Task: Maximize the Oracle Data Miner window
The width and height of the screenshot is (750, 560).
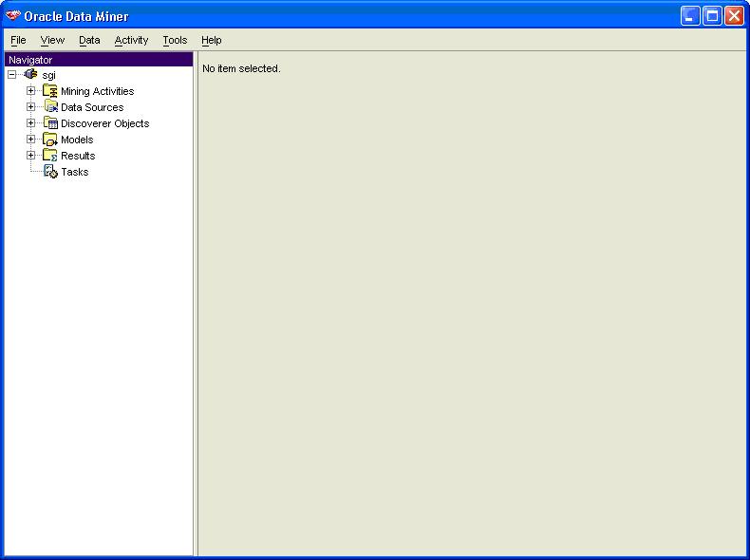Action: pos(712,16)
